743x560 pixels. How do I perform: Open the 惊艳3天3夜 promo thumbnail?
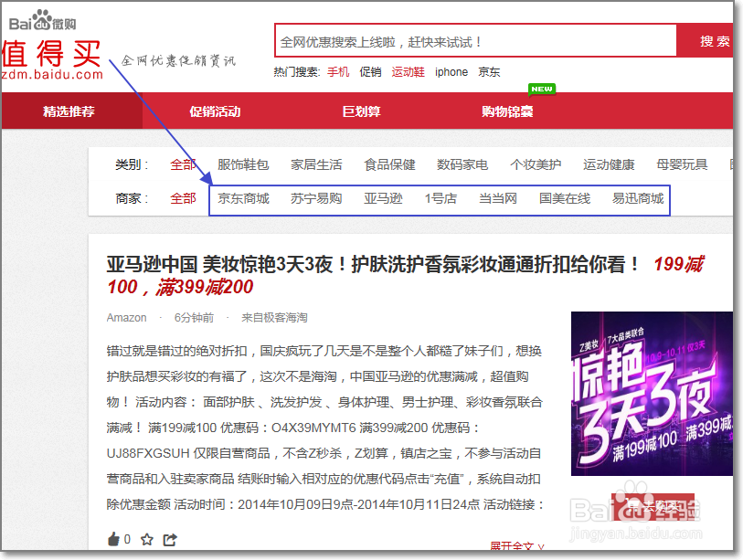(652, 393)
